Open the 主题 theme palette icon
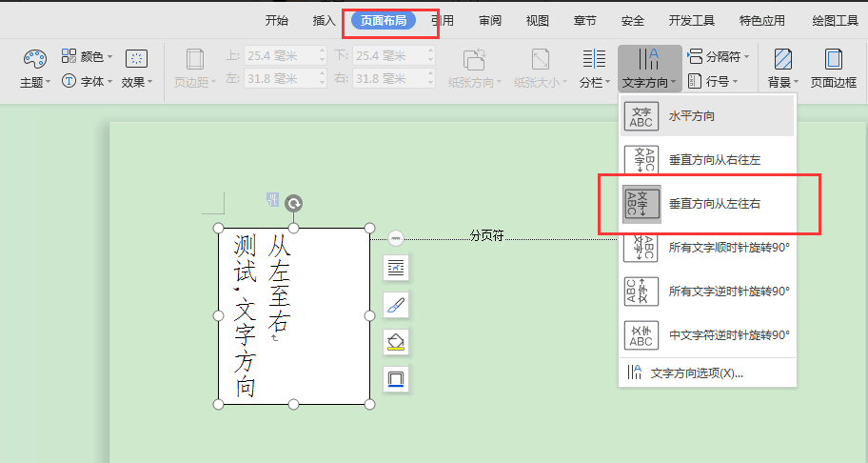The image size is (868, 463). point(35,59)
